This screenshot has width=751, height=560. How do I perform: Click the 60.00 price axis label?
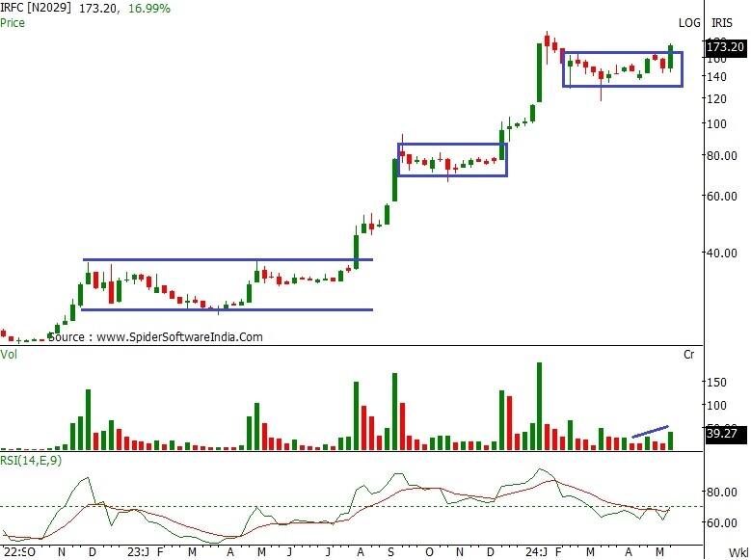(722, 196)
